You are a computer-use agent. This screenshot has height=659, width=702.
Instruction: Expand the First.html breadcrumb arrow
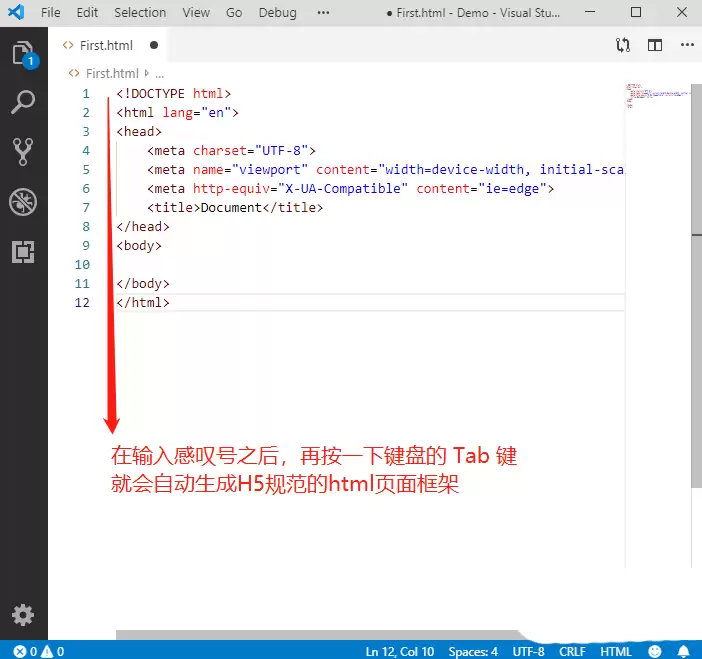148,73
